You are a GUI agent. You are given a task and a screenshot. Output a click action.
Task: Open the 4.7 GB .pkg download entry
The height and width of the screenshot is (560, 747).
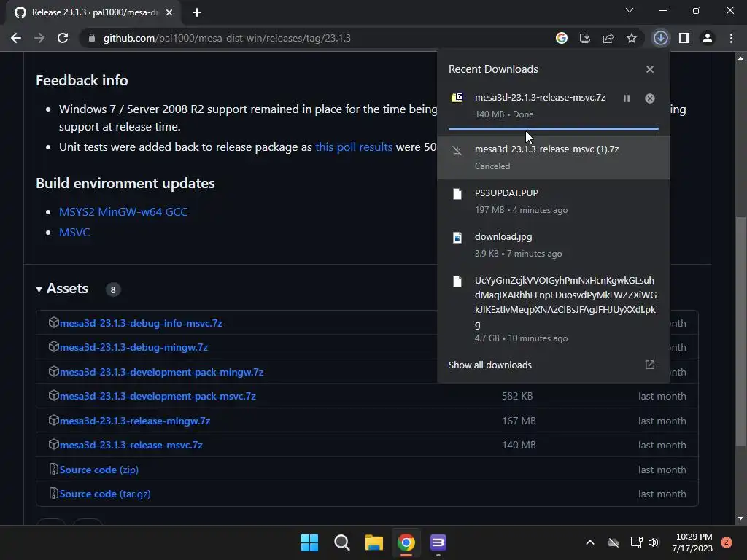[x=554, y=308]
